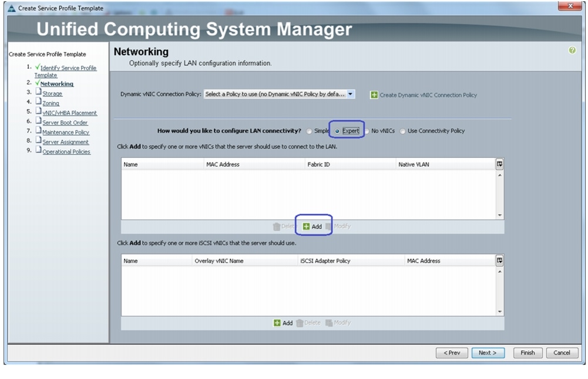Click the Zoning step page icon
Screen dimensions: 588x379
click(38, 101)
